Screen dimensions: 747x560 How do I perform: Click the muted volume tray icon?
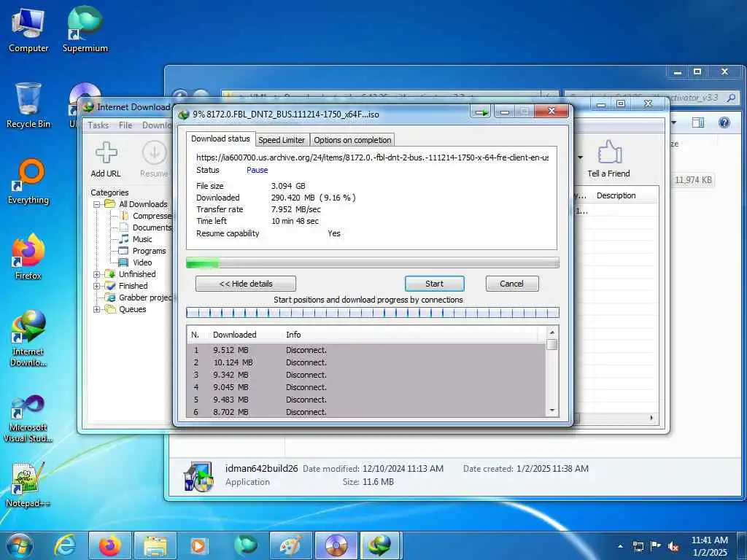[673, 546]
